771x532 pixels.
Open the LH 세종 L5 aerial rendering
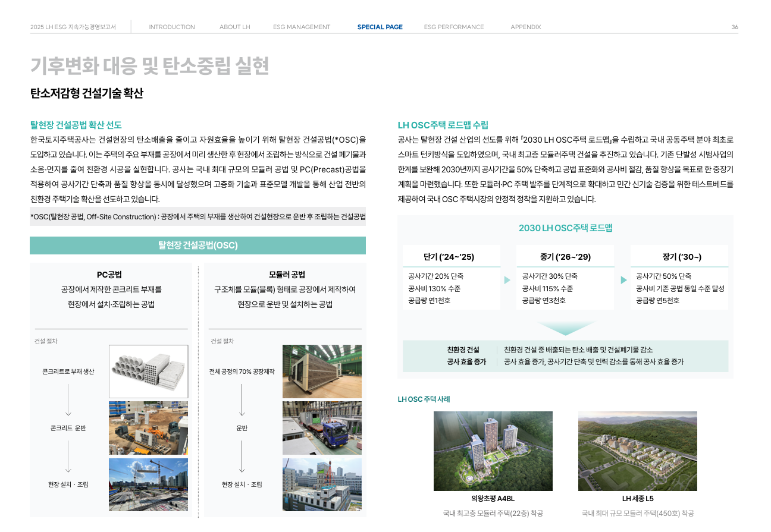pos(638,451)
